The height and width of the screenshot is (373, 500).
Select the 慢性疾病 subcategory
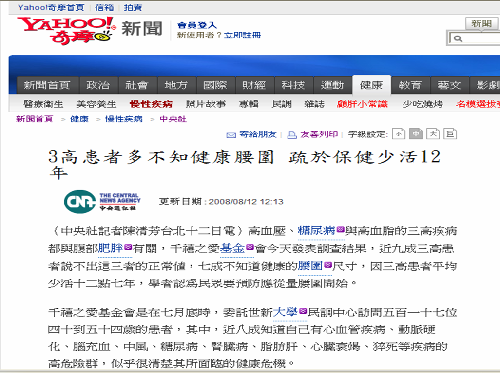pyautogui.click(x=151, y=104)
